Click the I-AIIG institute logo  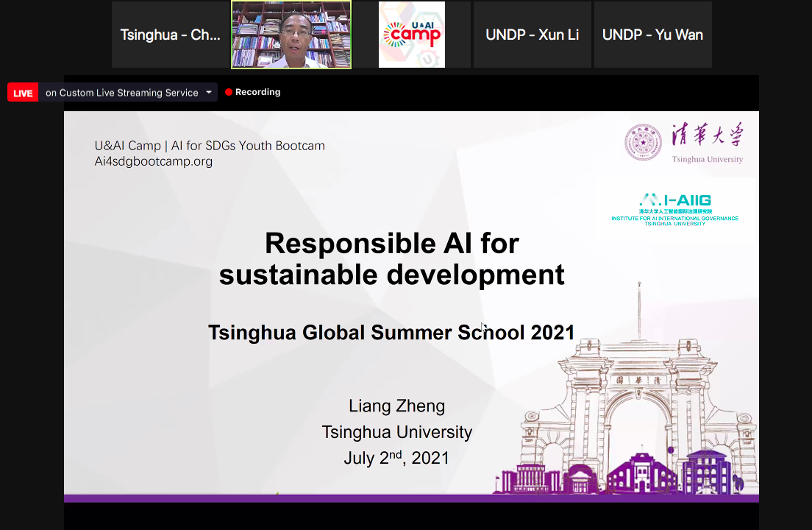click(674, 208)
